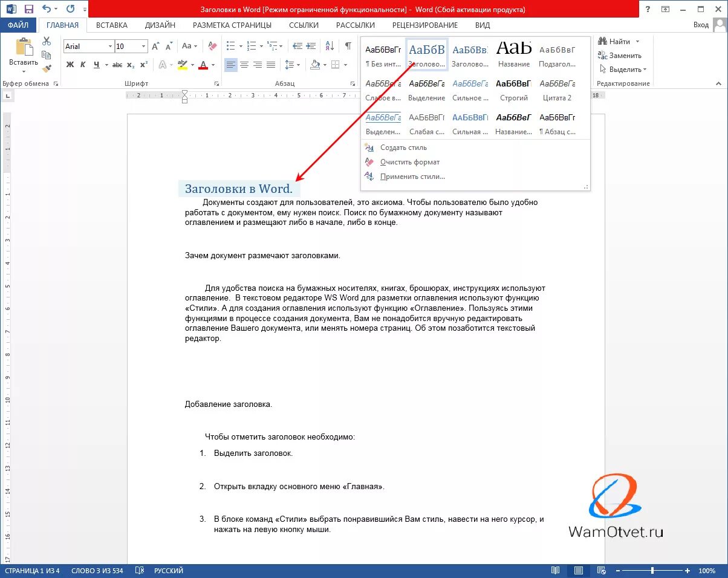Apply the red font color button
The image size is (728, 578).
tap(203, 65)
